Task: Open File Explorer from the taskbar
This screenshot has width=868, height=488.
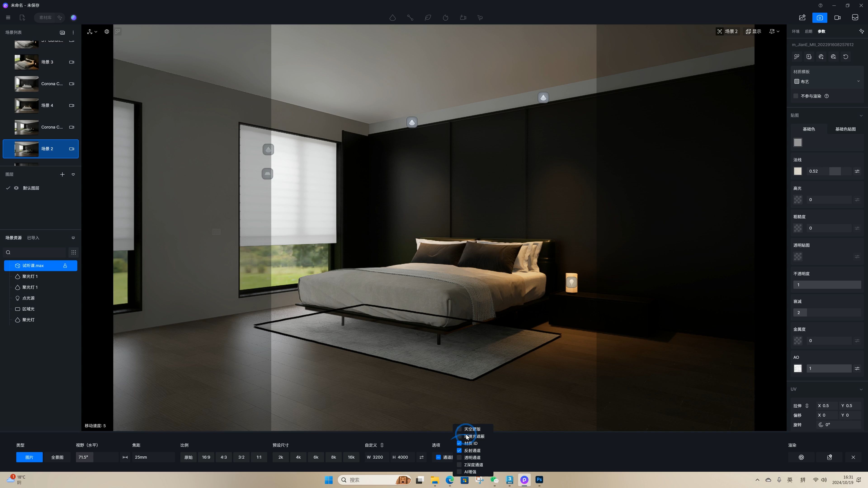Action: tap(435, 480)
